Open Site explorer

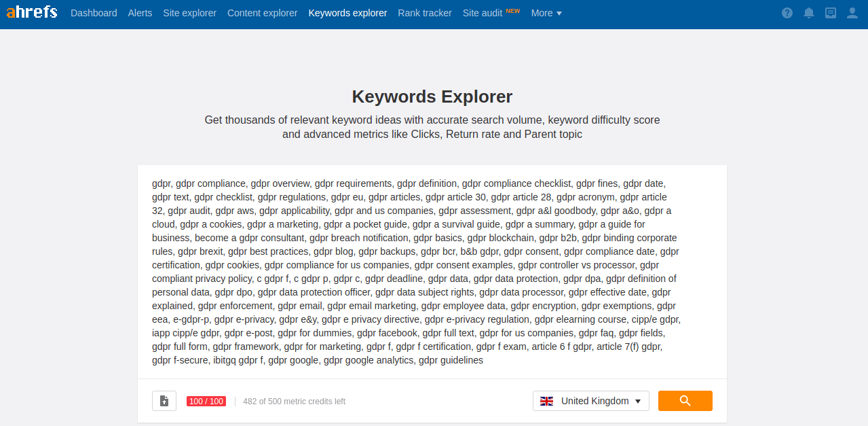pyautogui.click(x=190, y=13)
